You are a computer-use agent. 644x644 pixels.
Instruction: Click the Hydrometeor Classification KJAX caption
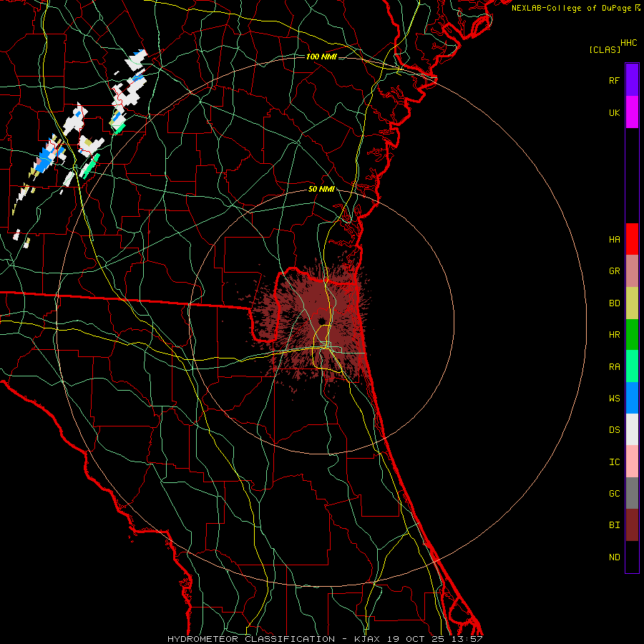coord(325,639)
